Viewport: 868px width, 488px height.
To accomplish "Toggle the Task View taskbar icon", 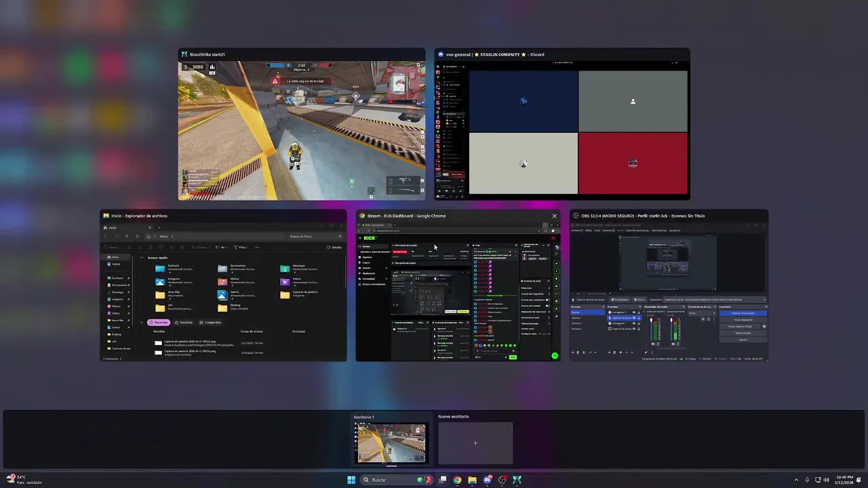I will (443, 480).
